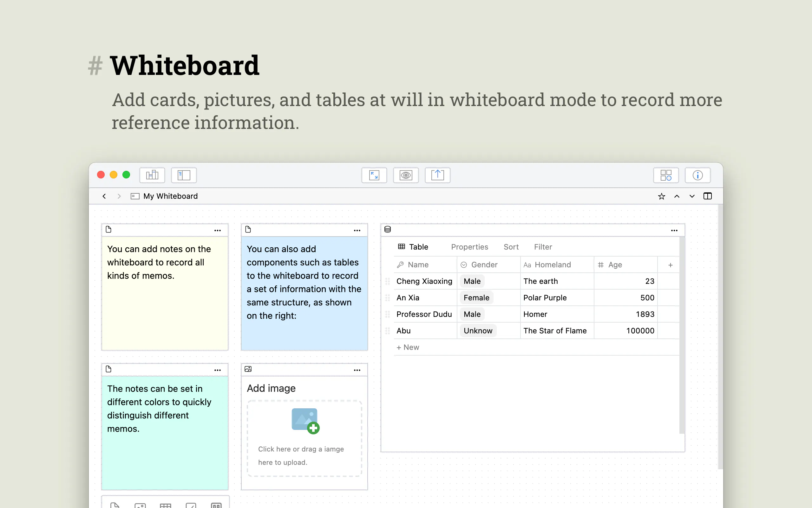This screenshot has height=508, width=812.
Task: Click the database icon on table card
Action: (388, 230)
